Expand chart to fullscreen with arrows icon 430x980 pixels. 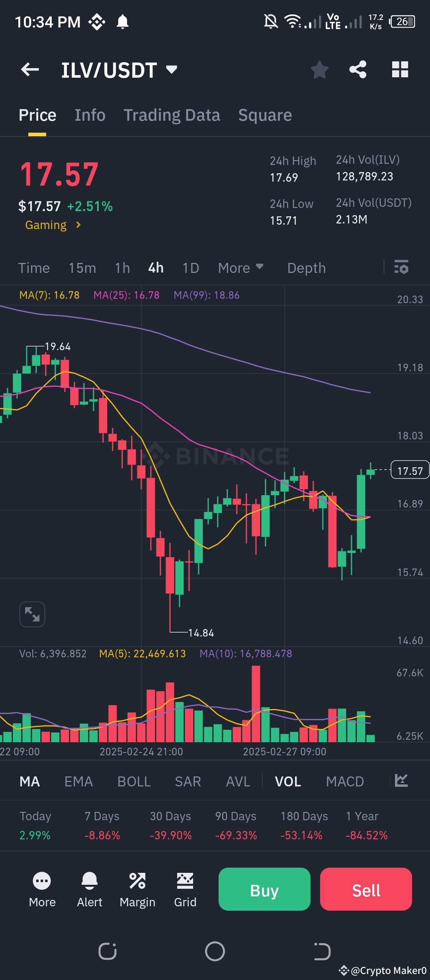click(32, 614)
